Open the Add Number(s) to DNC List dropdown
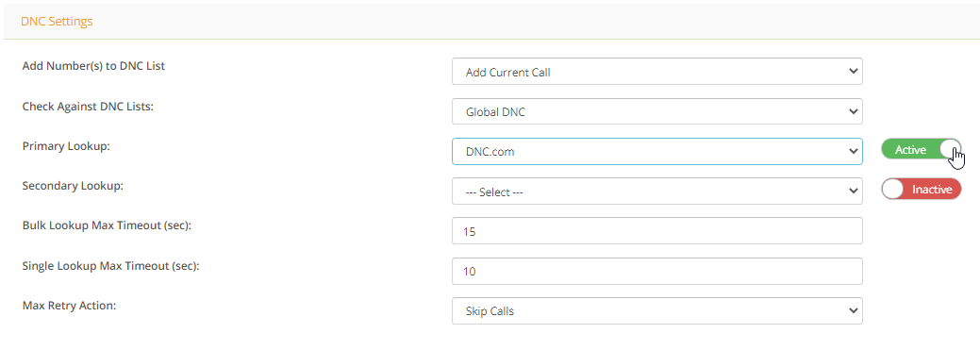Screen dimensions: 980x350 point(656,72)
